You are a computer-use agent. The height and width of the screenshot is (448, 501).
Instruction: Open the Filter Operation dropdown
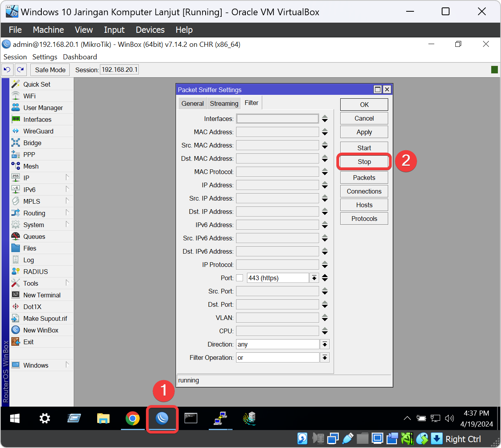(x=325, y=357)
